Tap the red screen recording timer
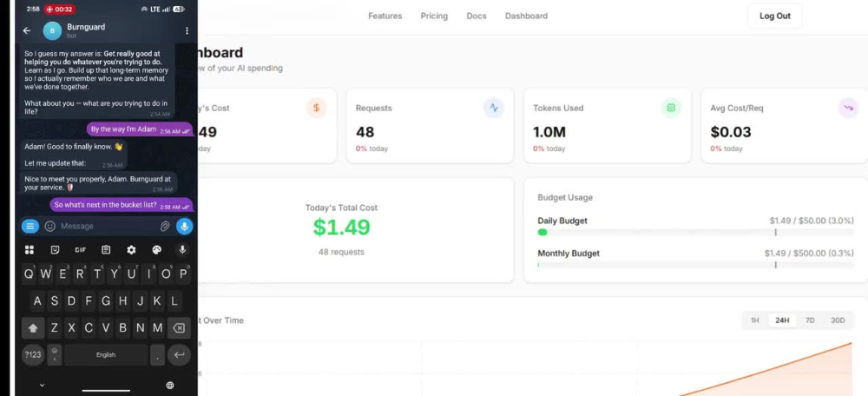 pyautogui.click(x=60, y=9)
